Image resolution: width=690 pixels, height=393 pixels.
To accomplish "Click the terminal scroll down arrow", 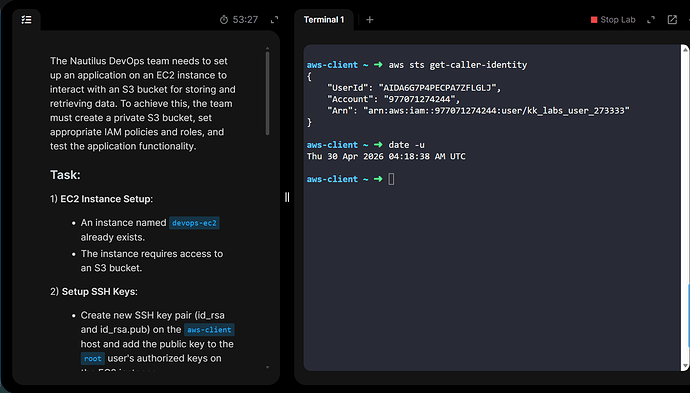I will click(x=685, y=366).
